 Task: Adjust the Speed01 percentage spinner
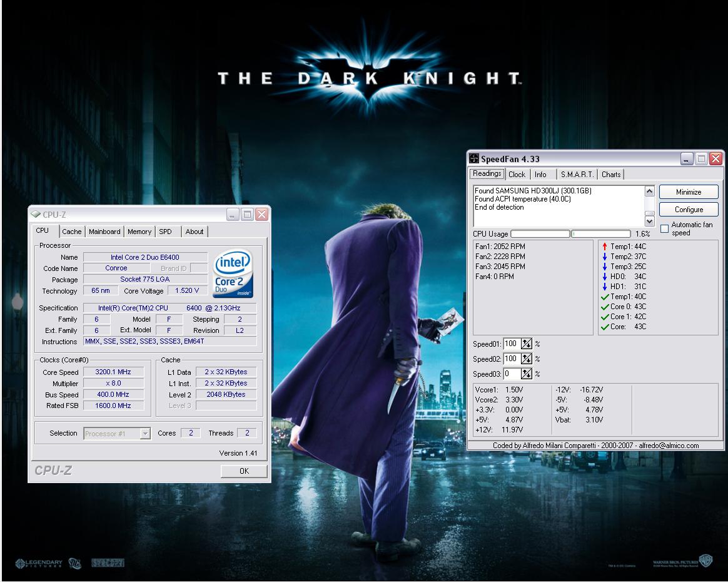point(527,344)
